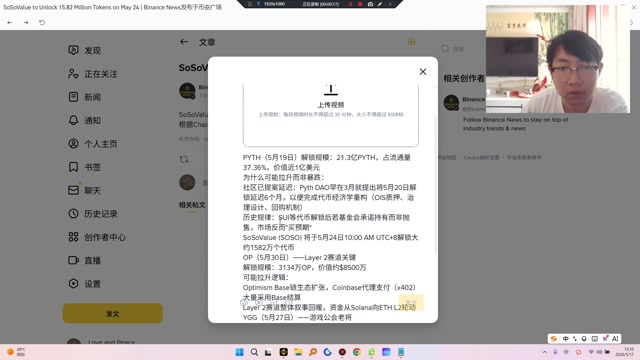Click the 创作者中心 grid icon
Image resolution: width=640 pixels, height=360 pixels.
click(73, 237)
